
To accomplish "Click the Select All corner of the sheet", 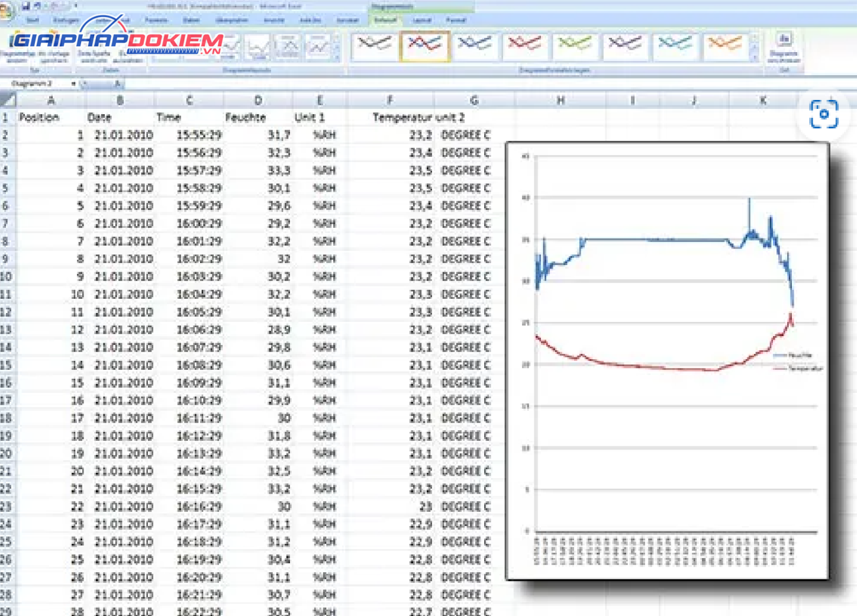I will (x=8, y=100).
